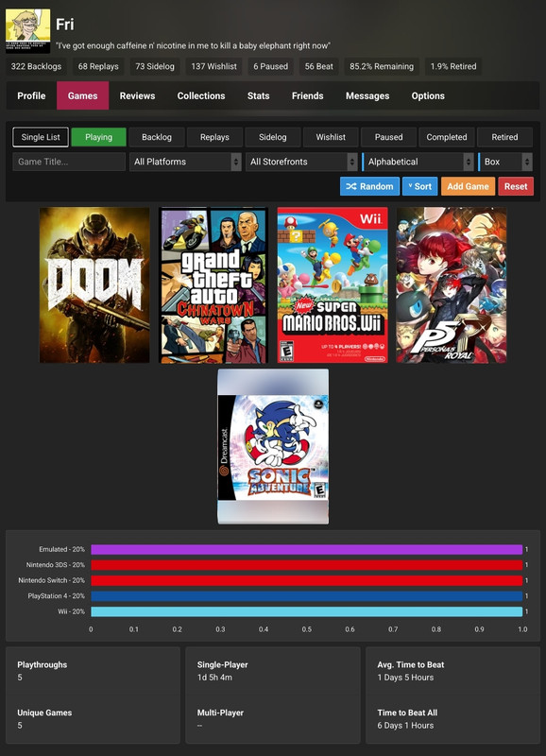Expand the All Platforms dropdown
The width and height of the screenshot is (546, 756).
[185, 162]
